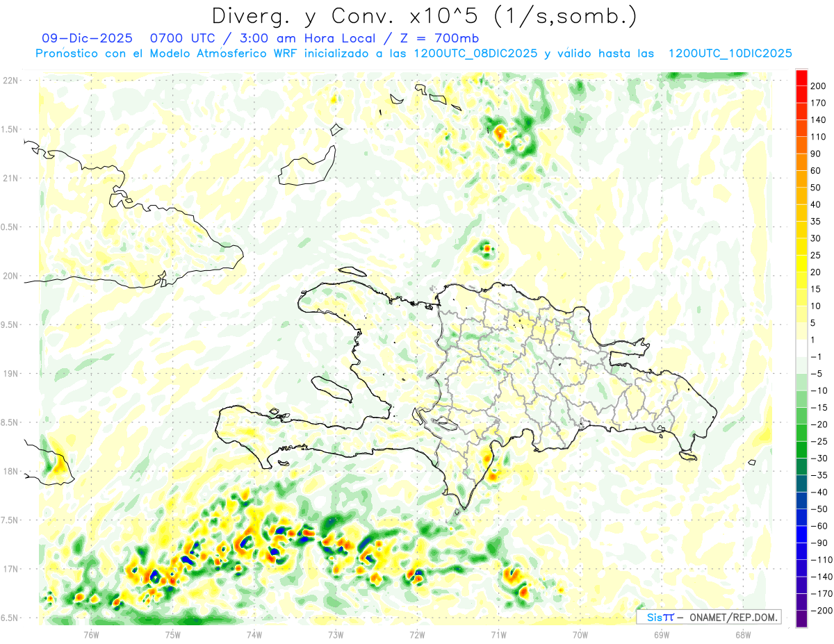The height and width of the screenshot is (644, 834).
Task: Click the '20N' latitude label
Action: [10, 276]
